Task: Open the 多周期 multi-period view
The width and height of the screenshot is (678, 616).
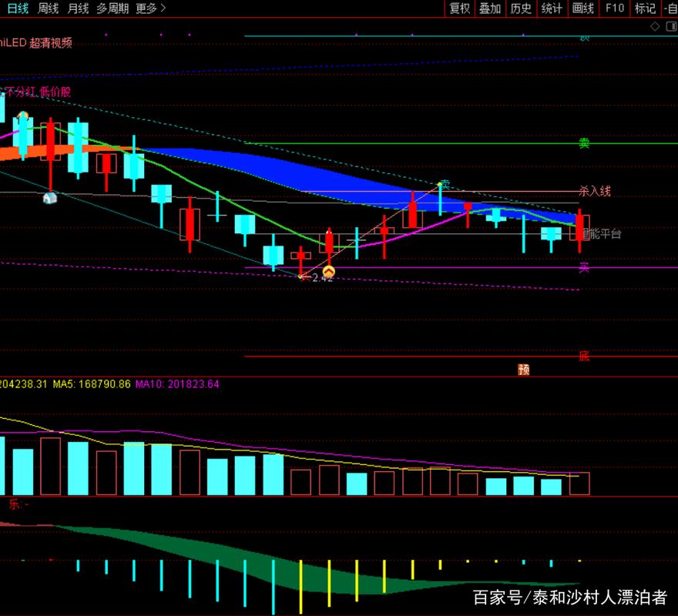Action: tap(112, 8)
